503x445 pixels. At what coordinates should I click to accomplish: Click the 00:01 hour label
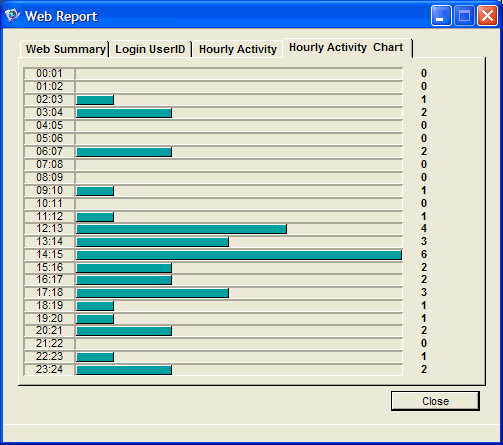coord(49,74)
